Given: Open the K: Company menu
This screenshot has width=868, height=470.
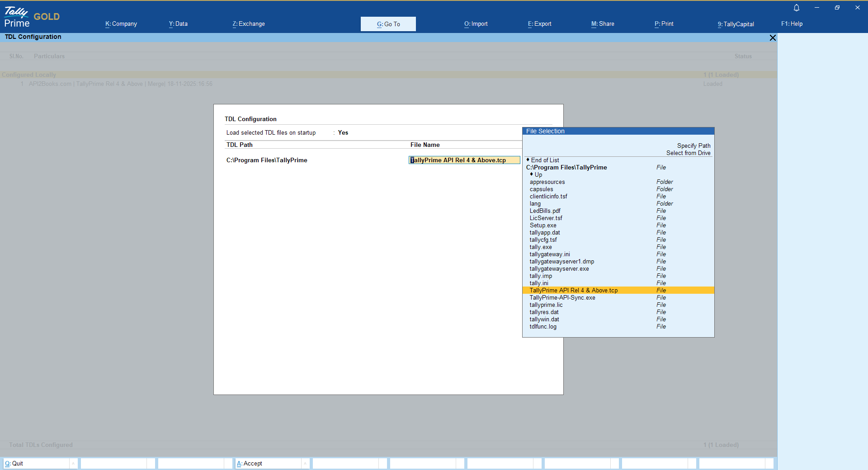Looking at the screenshot, I should (121, 24).
